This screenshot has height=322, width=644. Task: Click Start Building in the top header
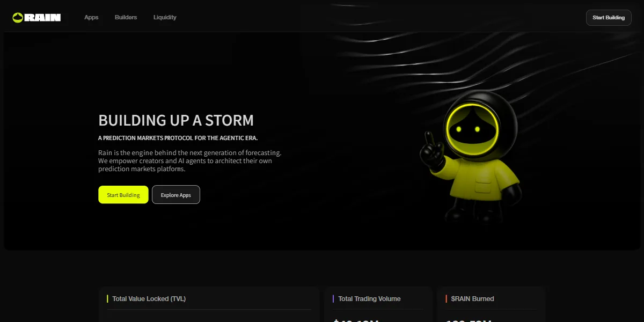(x=609, y=18)
